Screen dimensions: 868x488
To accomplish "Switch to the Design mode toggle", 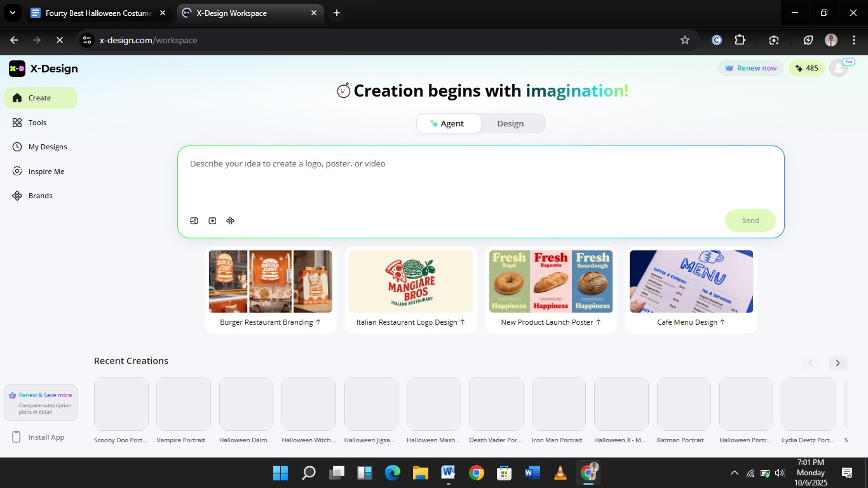I will (x=510, y=123).
